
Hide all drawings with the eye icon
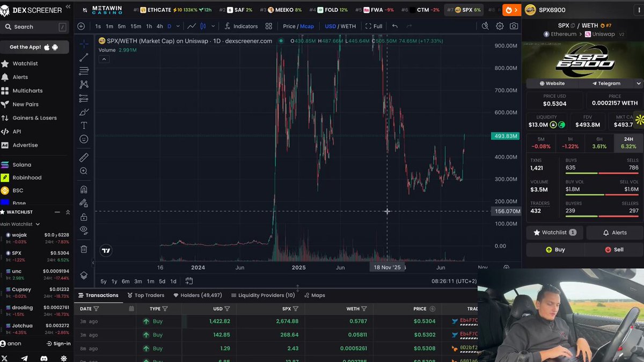pyautogui.click(x=84, y=230)
